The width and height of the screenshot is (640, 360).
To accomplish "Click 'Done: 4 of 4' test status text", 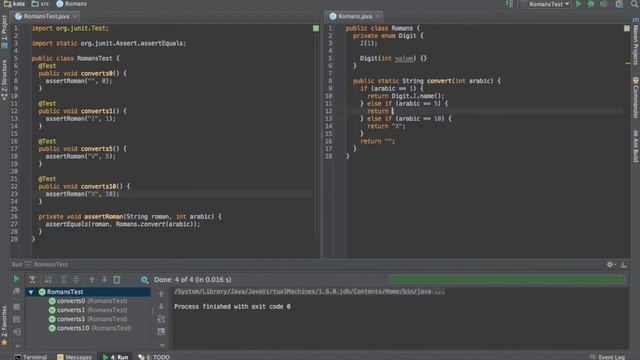I will [192, 280].
